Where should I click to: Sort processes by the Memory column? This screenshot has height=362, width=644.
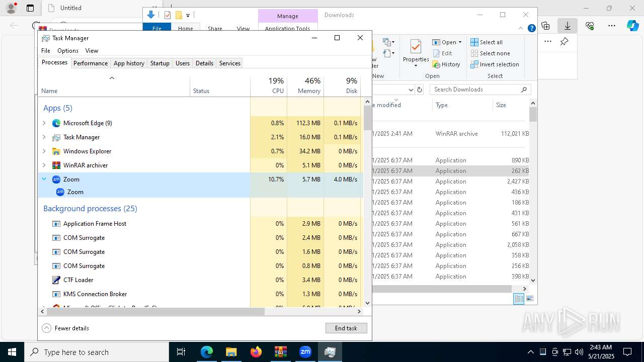pyautogui.click(x=305, y=85)
